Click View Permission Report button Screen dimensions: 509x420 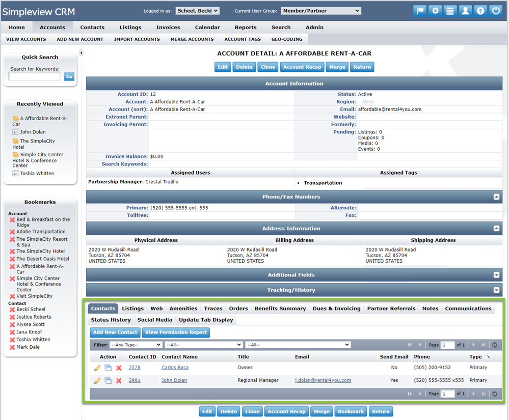coord(176,332)
